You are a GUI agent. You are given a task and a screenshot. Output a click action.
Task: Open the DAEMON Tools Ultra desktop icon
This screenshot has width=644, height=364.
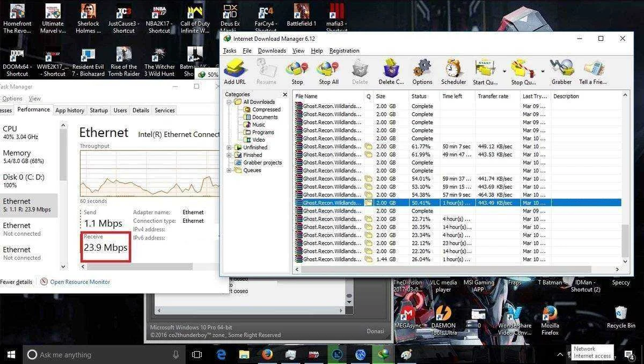(443, 320)
